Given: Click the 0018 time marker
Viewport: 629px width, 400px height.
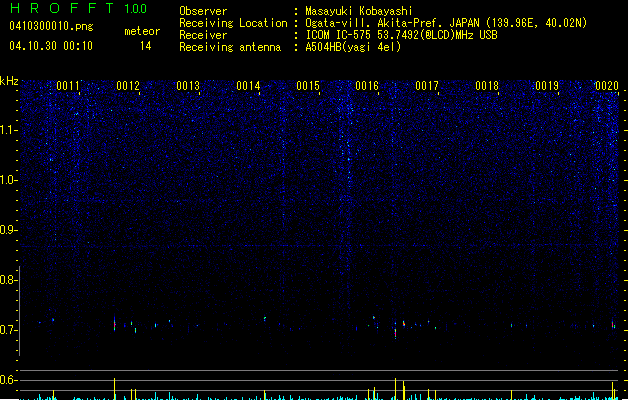Looking at the screenshot, I should [487, 86].
